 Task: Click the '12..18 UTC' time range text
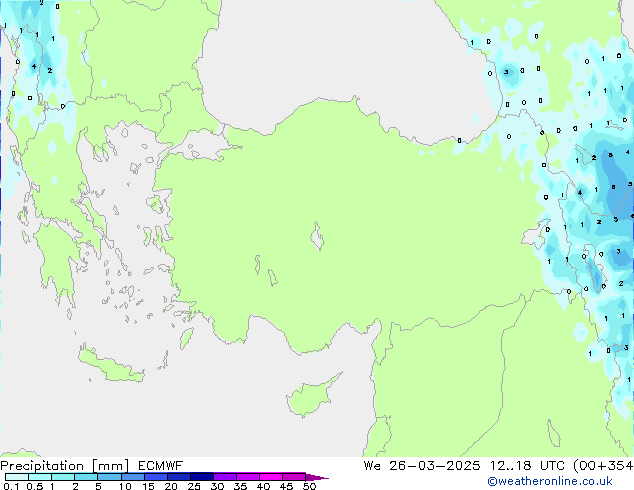[526, 466]
